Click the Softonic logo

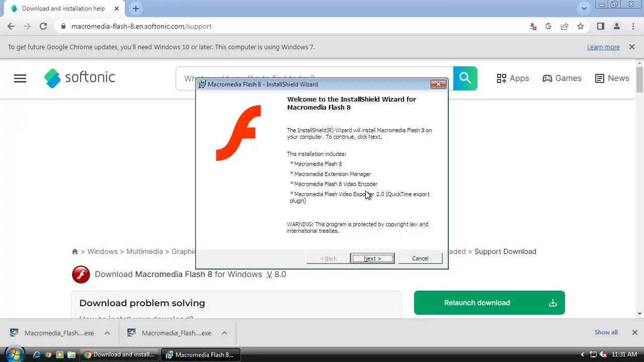point(79,78)
